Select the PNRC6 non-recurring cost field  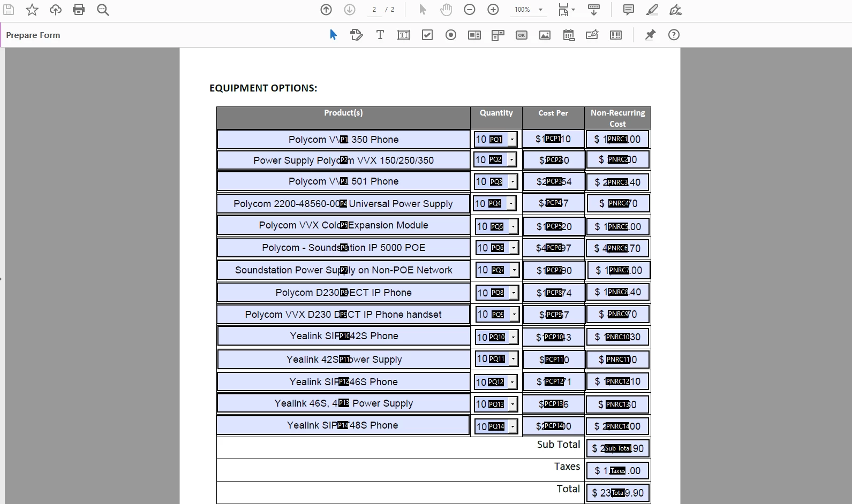point(618,248)
